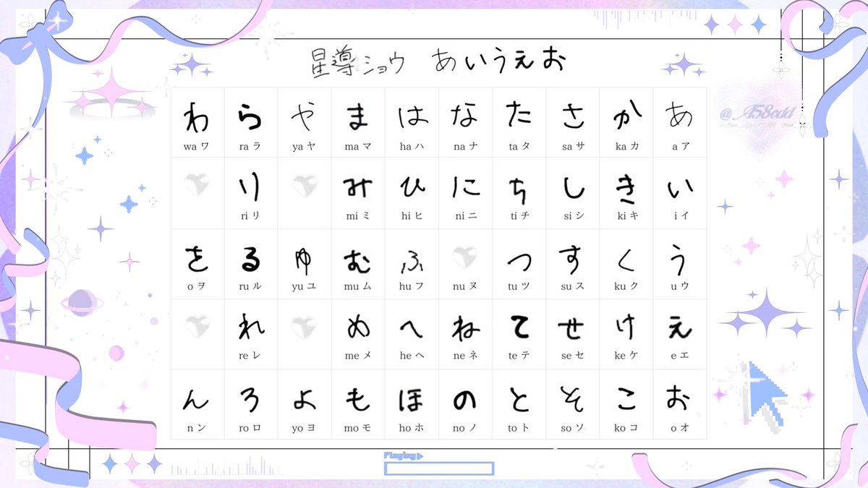Click the 'yu ユ' cell
This screenshot has width=868, height=488.
point(305,263)
